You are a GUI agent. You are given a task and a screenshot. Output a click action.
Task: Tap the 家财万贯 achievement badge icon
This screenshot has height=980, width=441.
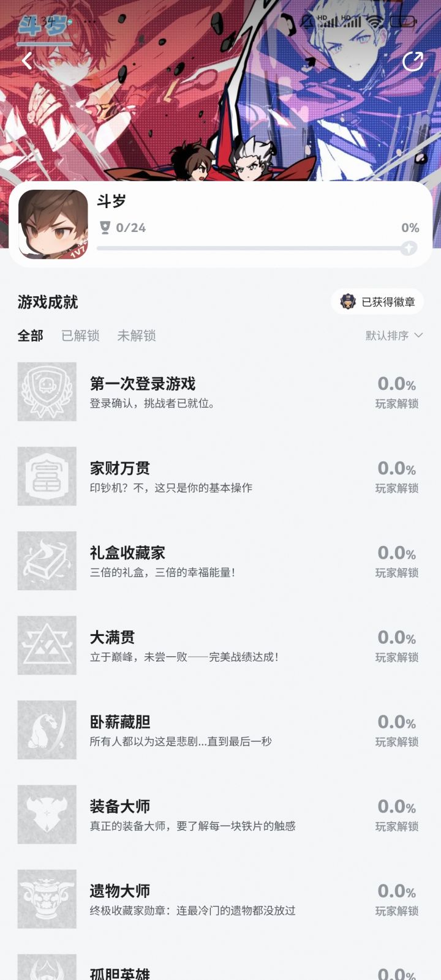pos(47,476)
